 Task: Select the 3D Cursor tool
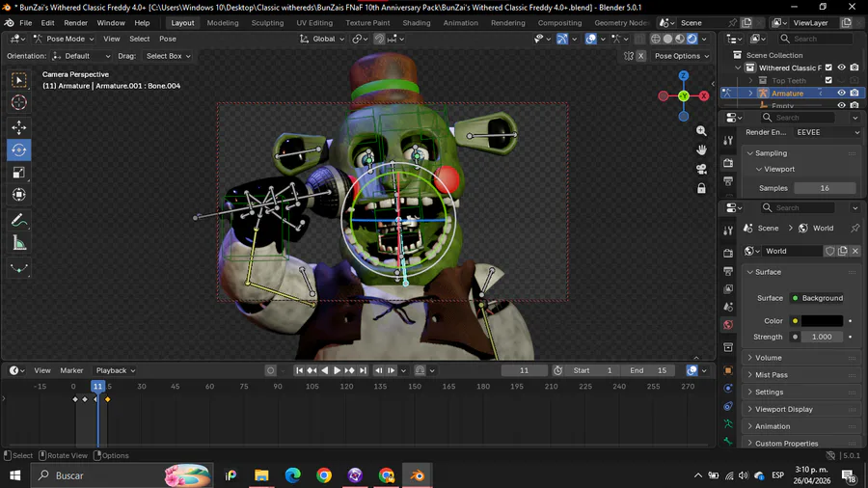(x=19, y=103)
